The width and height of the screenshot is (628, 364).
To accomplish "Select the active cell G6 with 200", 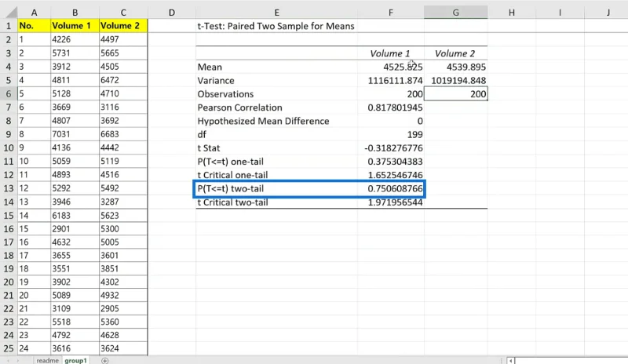I will 456,94.
